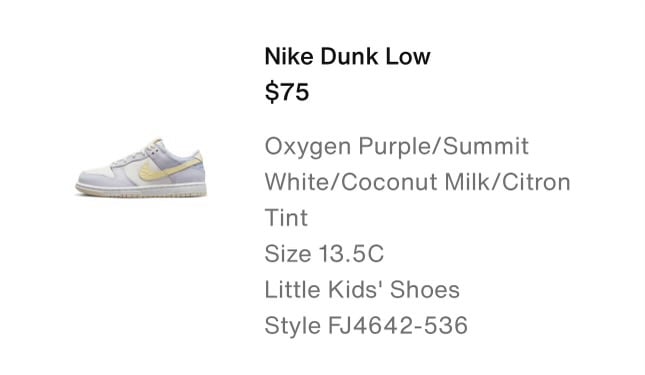Open the Little Kids' Shoes category text
This screenshot has height=375, width=645.
pos(362,289)
